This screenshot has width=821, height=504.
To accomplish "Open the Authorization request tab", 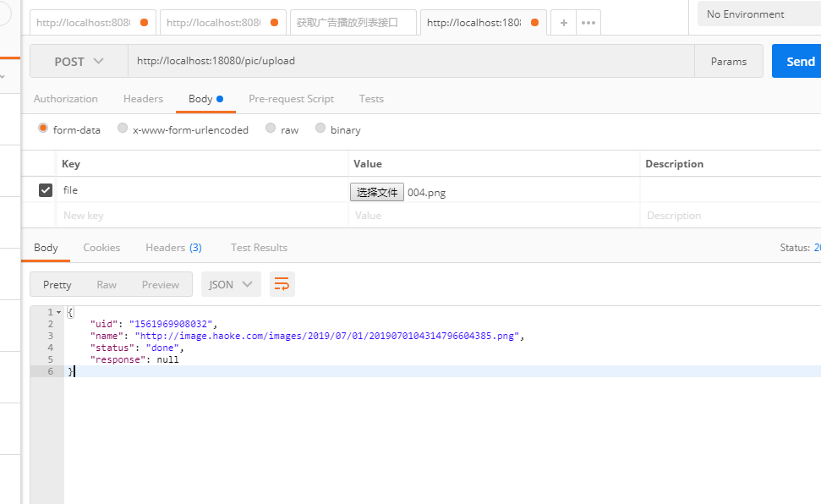I will pyautogui.click(x=65, y=98).
